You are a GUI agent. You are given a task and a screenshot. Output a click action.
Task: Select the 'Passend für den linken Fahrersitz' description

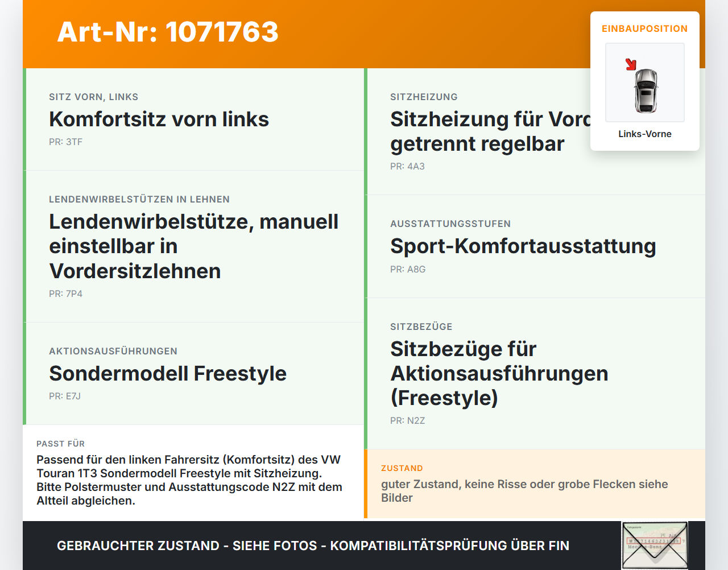tap(189, 480)
